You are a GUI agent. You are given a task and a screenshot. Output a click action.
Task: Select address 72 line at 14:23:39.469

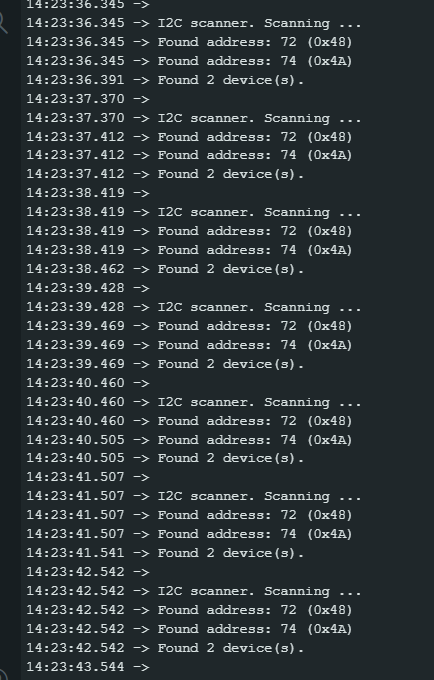point(189,326)
